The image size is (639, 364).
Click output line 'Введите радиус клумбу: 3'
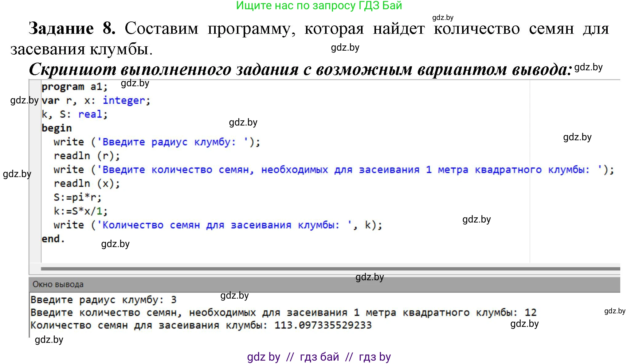(x=104, y=300)
